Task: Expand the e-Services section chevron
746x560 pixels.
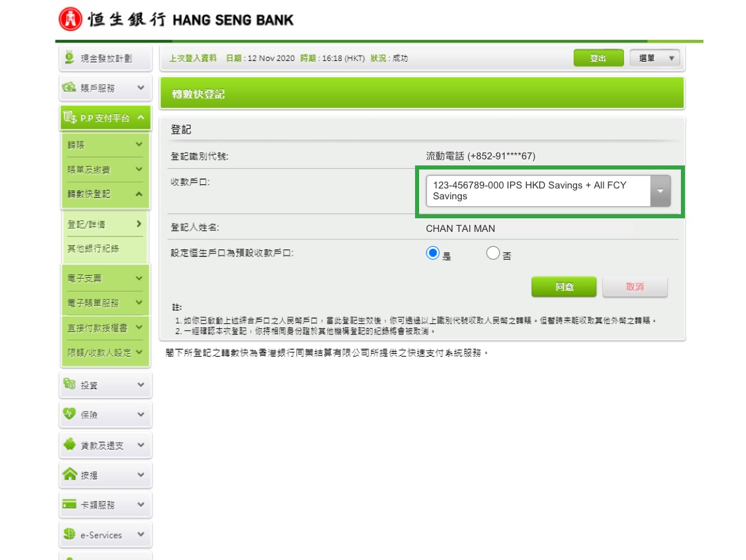Action: (141, 534)
